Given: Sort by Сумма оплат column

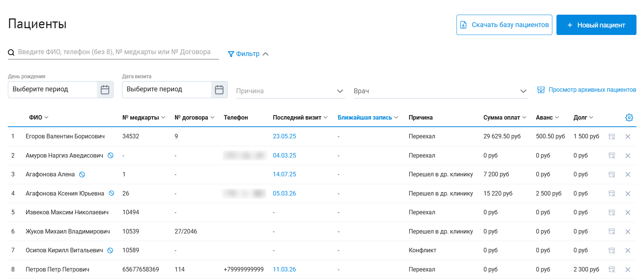Looking at the screenshot, I should point(505,117).
